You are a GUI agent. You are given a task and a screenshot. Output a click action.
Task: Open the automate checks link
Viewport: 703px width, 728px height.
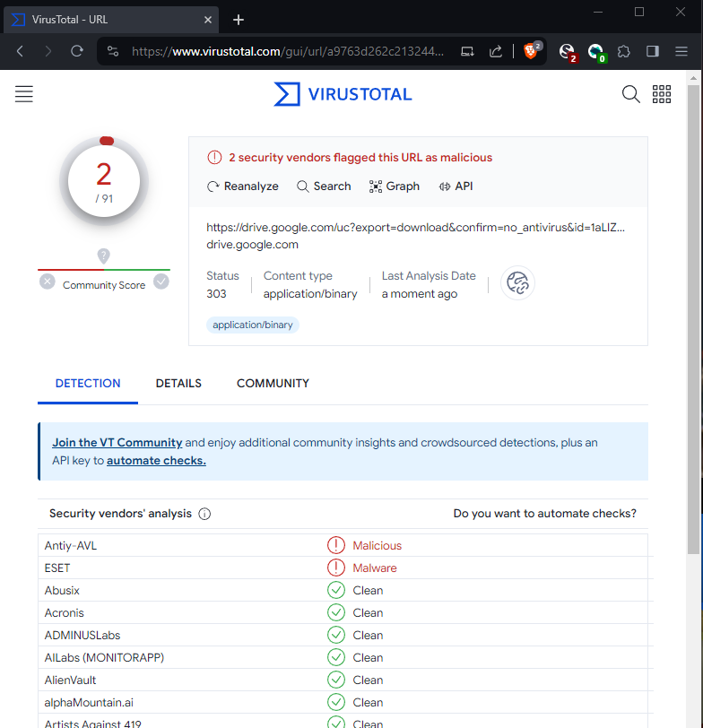[x=157, y=461]
